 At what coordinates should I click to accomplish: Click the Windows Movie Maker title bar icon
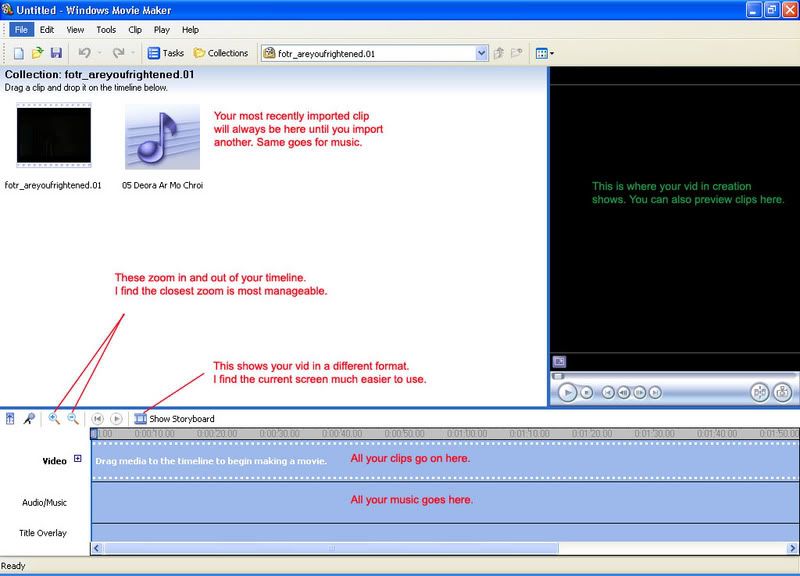coord(7,9)
